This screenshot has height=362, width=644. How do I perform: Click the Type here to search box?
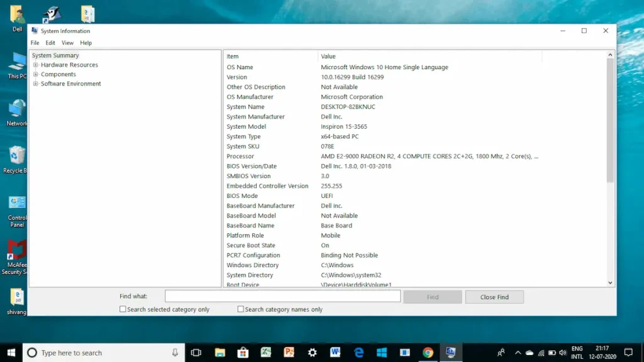click(104, 353)
